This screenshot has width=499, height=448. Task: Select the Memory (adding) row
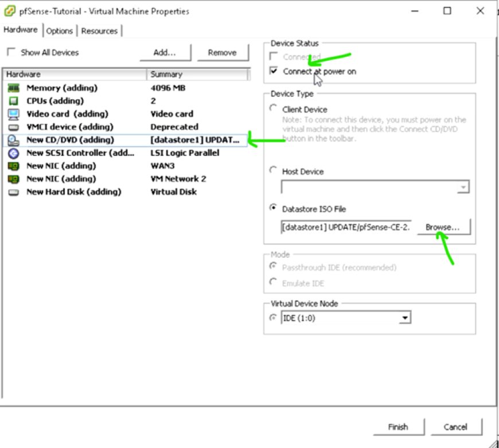click(126, 88)
